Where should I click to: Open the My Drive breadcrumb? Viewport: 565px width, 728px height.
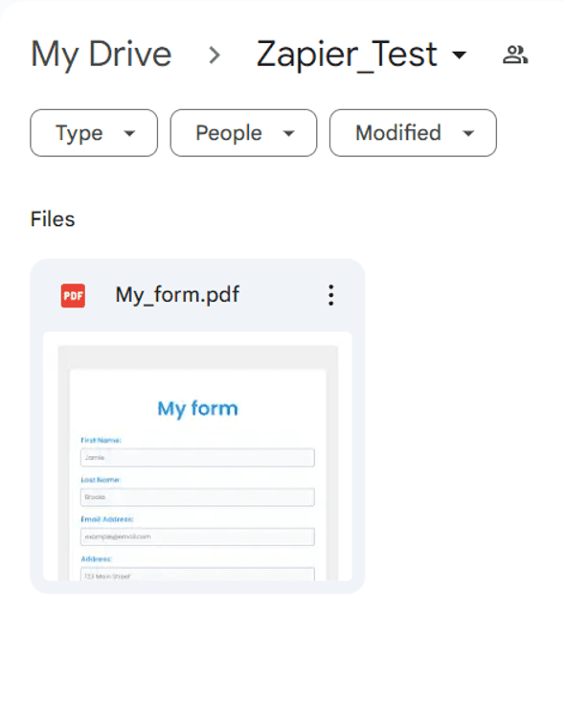point(102,55)
